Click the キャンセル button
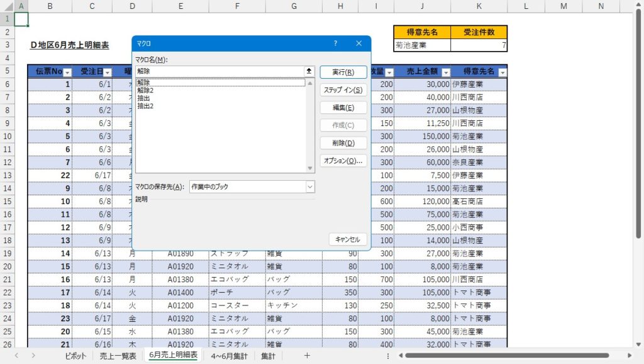The height and width of the screenshot is (364, 644). [347, 239]
